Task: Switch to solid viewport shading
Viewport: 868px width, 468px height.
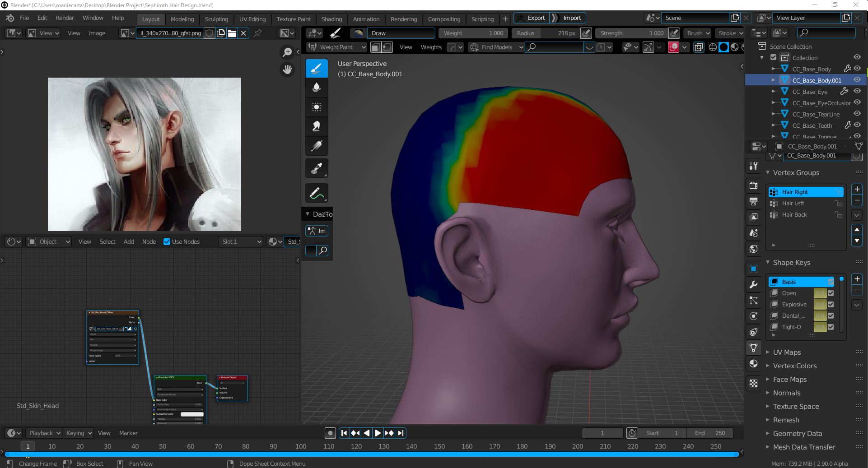Action: click(x=723, y=47)
